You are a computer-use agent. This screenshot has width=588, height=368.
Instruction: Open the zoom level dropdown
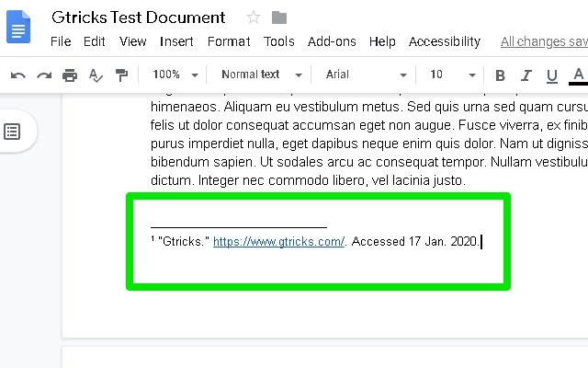coord(175,75)
